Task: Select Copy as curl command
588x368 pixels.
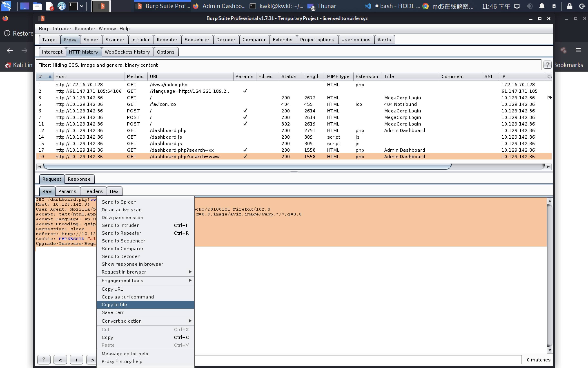Action: [146, 297]
